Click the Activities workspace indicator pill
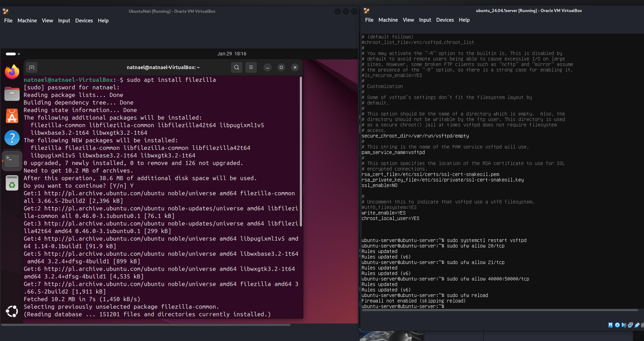This screenshot has height=341, width=644. (11, 54)
